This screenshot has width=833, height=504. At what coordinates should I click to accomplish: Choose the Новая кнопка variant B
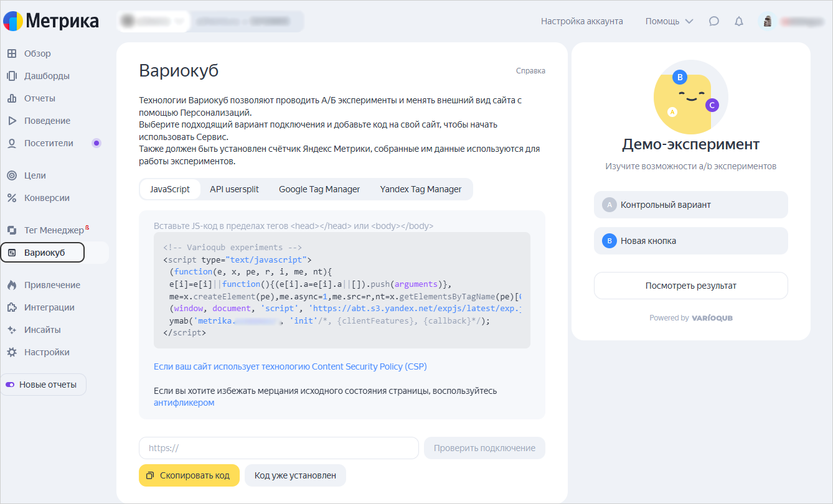pos(690,241)
